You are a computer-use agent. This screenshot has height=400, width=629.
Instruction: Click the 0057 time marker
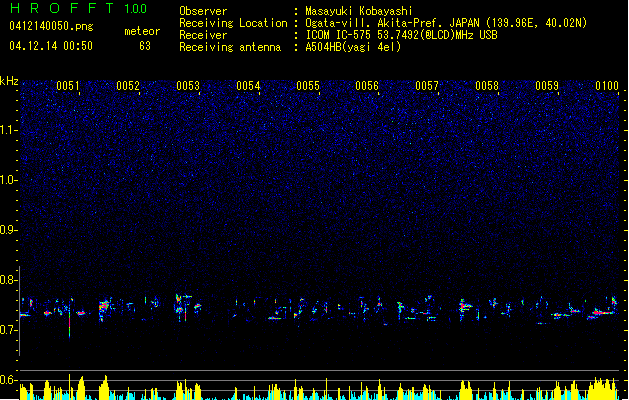pos(427,85)
